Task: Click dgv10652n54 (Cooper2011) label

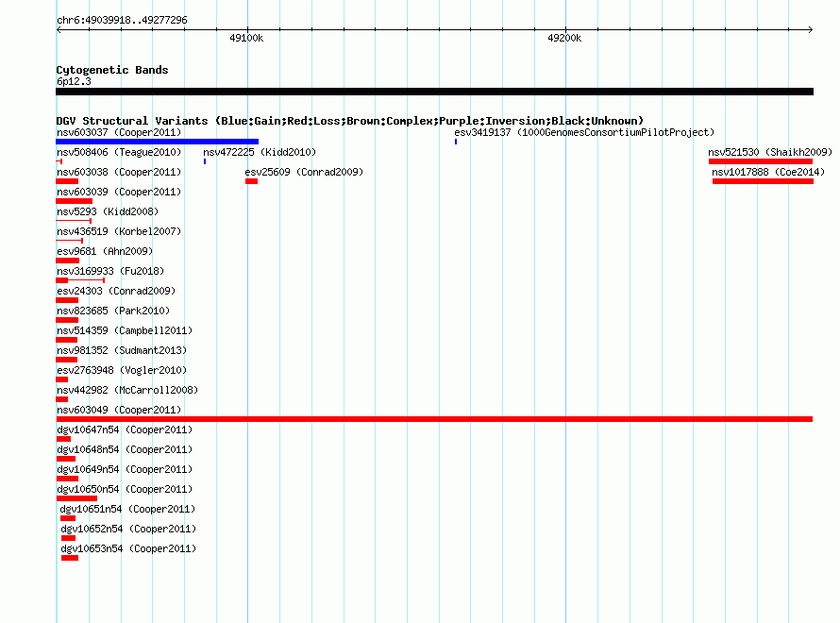Action: click(x=128, y=529)
